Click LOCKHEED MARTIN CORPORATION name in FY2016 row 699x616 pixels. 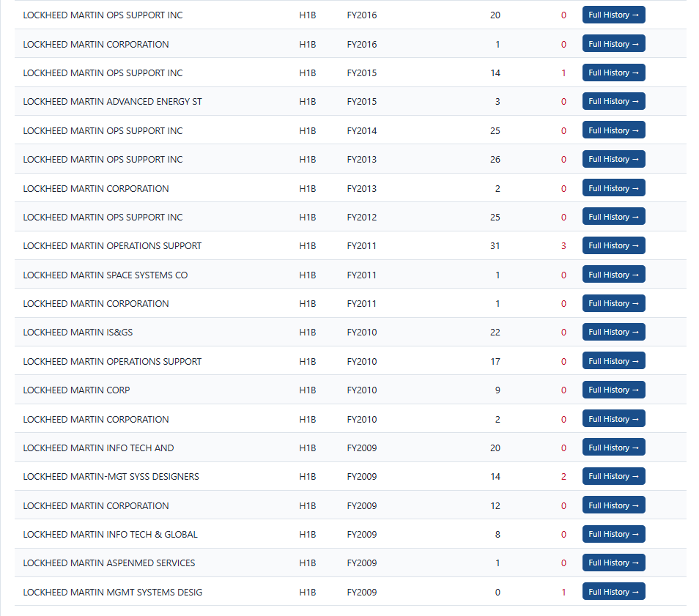point(96,44)
